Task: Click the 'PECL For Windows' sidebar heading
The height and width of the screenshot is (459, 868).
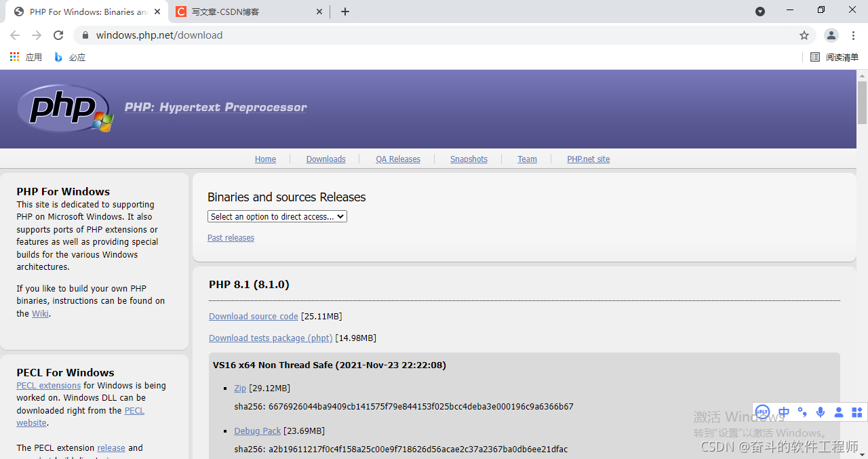Action: click(x=66, y=373)
